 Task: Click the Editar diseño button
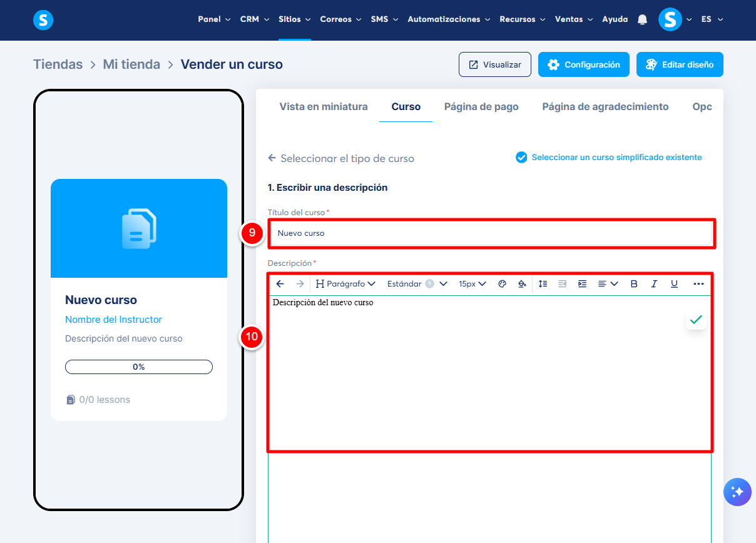(680, 64)
